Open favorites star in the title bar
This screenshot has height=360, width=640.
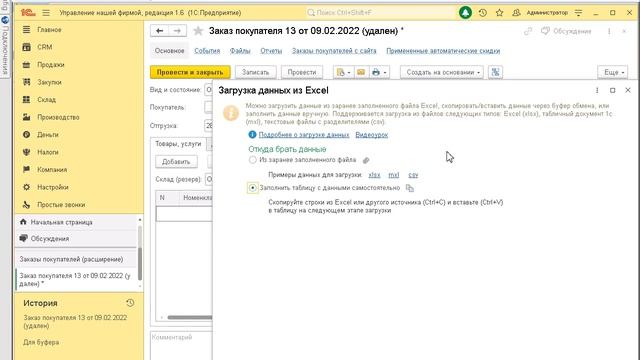click(x=499, y=13)
